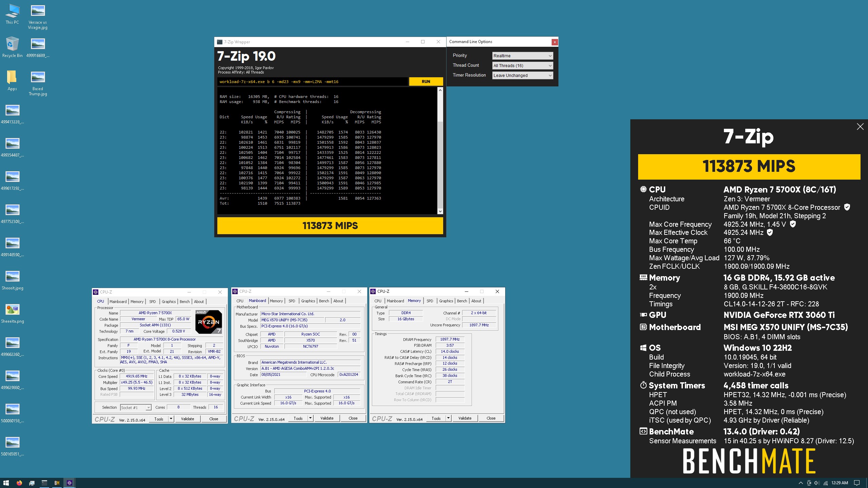
Task: Open the network tray icon
Action: 826,483
